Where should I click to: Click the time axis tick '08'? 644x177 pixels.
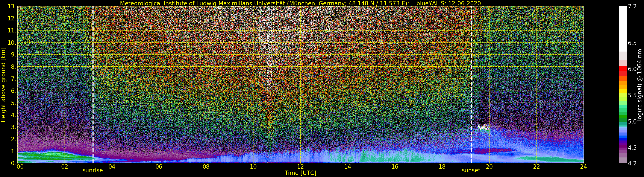[x=206, y=167]
